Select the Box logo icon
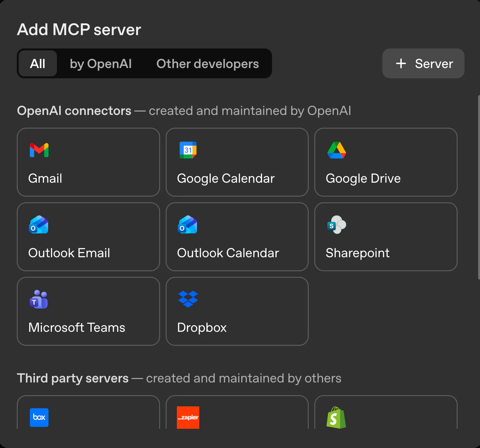Screen dimensions: 480x448 coord(39,417)
